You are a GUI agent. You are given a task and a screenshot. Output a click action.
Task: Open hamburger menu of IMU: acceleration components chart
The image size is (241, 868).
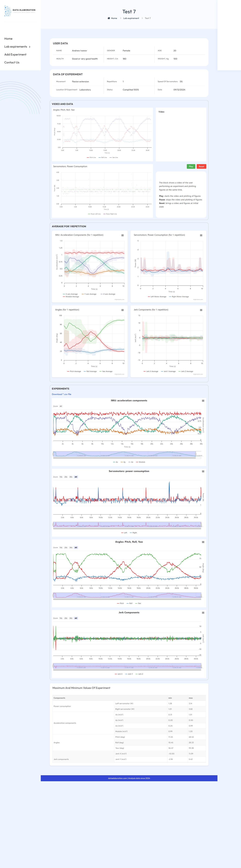tap(203, 401)
